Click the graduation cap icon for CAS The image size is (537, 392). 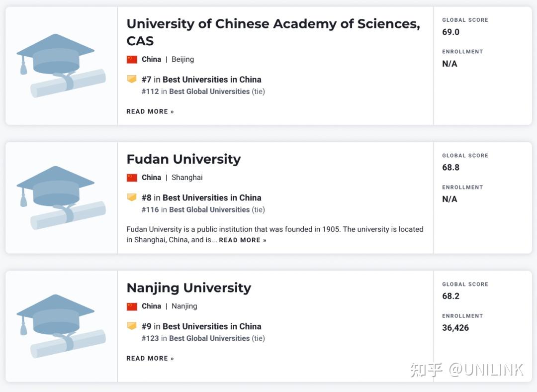(x=61, y=66)
